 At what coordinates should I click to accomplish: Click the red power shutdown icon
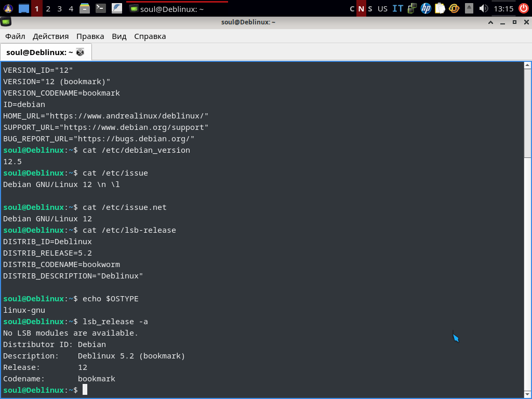[x=524, y=8]
